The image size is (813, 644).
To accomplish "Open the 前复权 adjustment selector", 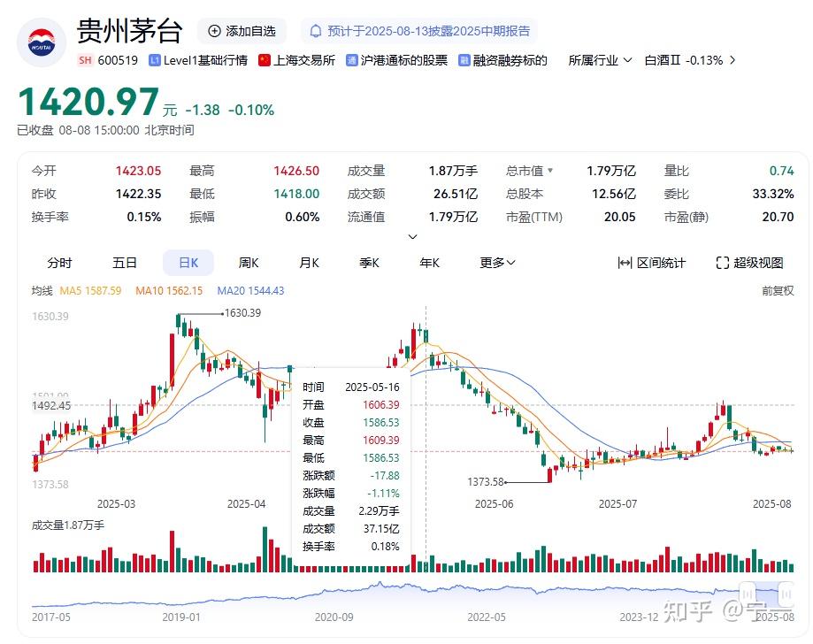I will pyautogui.click(x=778, y=291).
